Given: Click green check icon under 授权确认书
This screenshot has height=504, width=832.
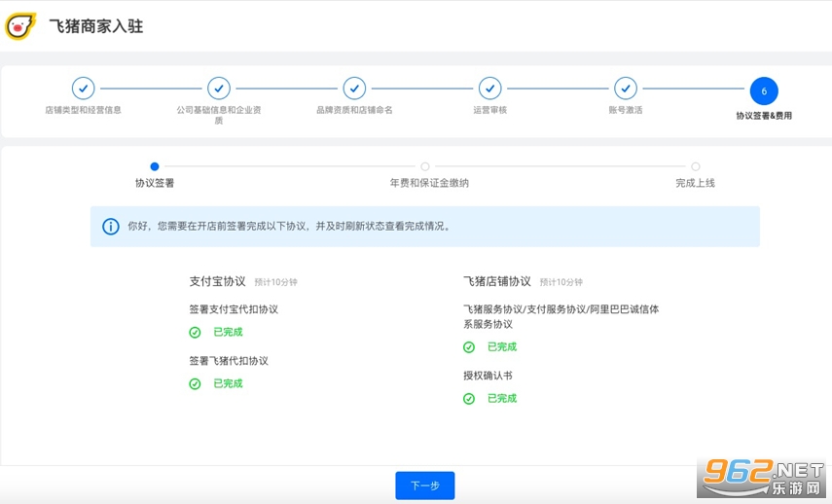Looking at the screenshot, I should click(469, 398).
